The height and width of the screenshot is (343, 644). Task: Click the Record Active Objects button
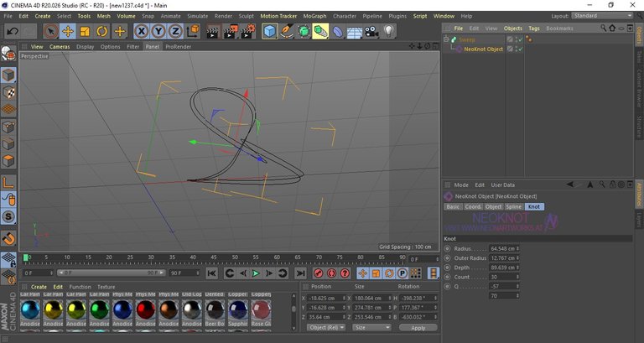319,273
